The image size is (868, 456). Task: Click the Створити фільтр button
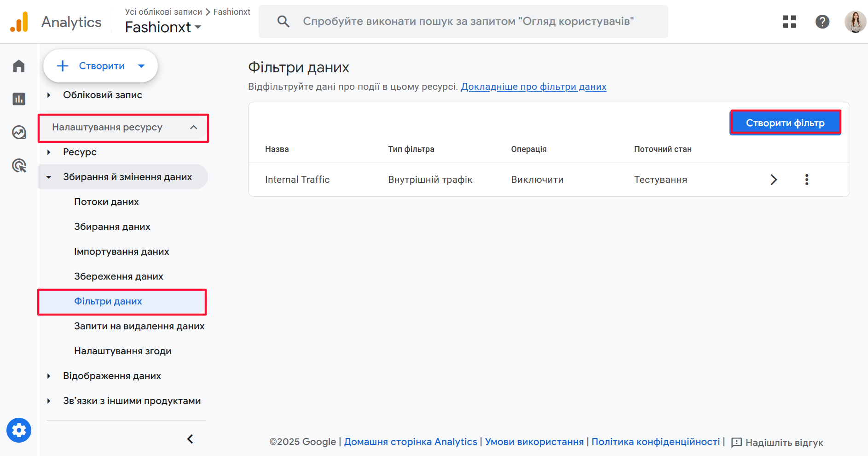pyautogui.click(x=785, y=123)
